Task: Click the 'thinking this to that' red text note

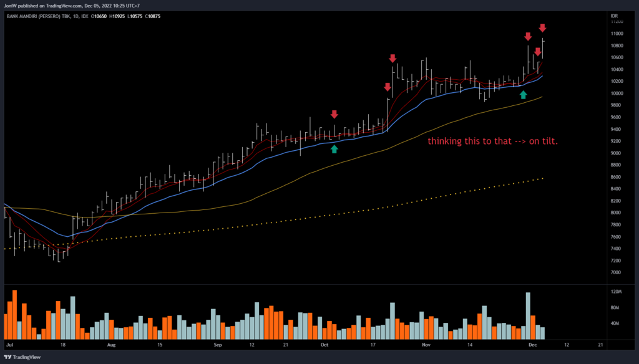Action: click(x=492, y=141)
